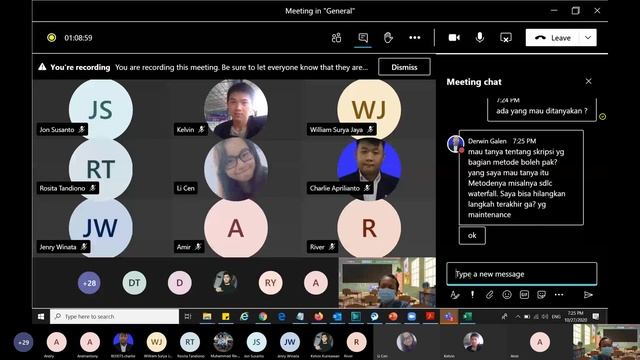
Task: Open Google Chrome from the taskbar
Action: click(263, 316)
